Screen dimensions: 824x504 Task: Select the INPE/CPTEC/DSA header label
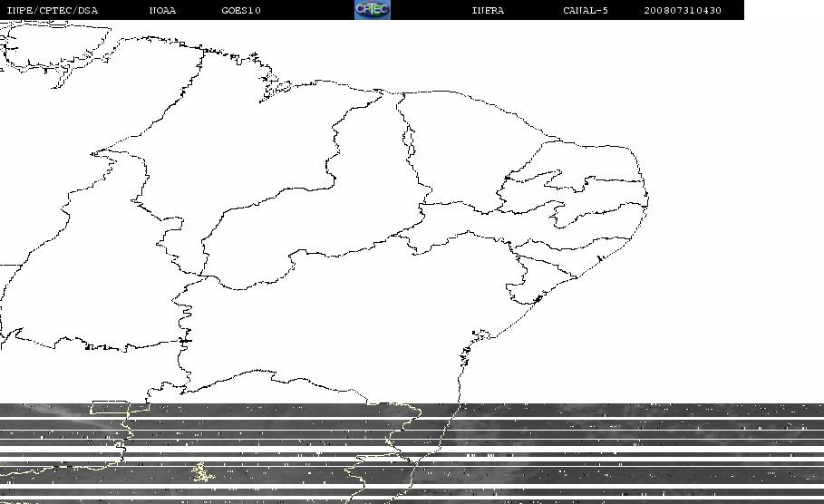pos(52,10)
